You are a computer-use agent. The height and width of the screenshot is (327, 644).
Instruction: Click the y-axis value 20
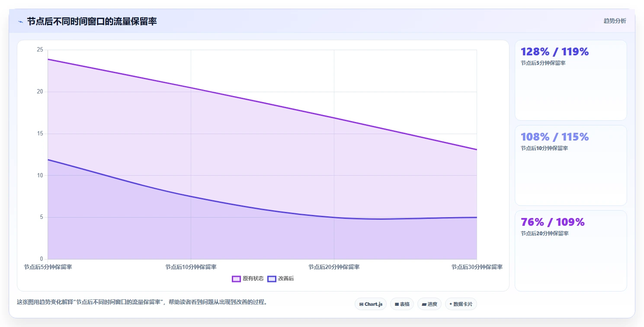(40, 92)
